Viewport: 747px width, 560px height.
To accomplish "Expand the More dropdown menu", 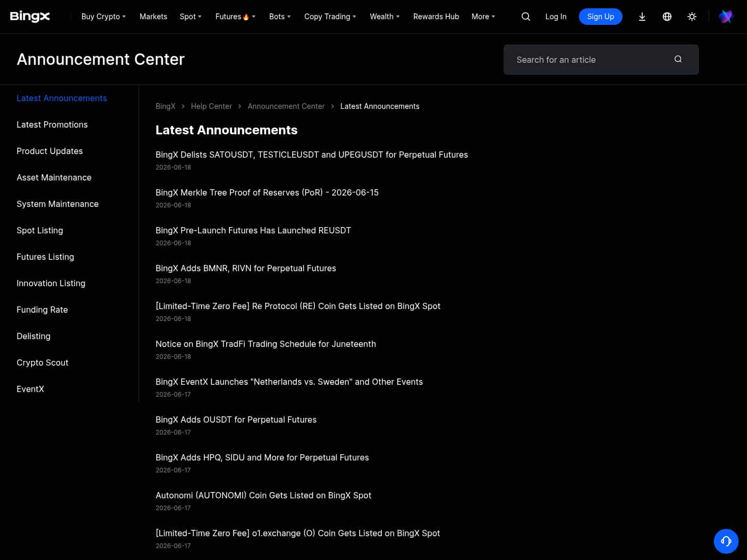I will pos(483,17).
